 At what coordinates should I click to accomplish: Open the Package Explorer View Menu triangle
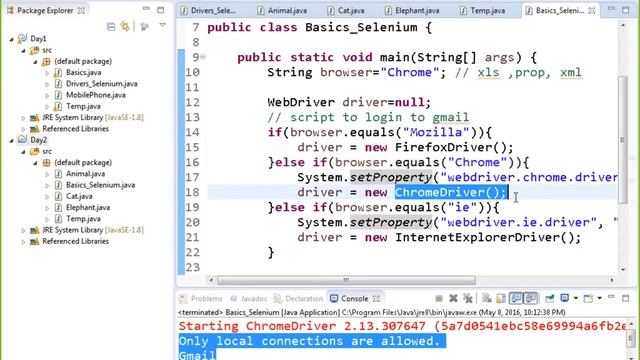(x=162, y=26)
